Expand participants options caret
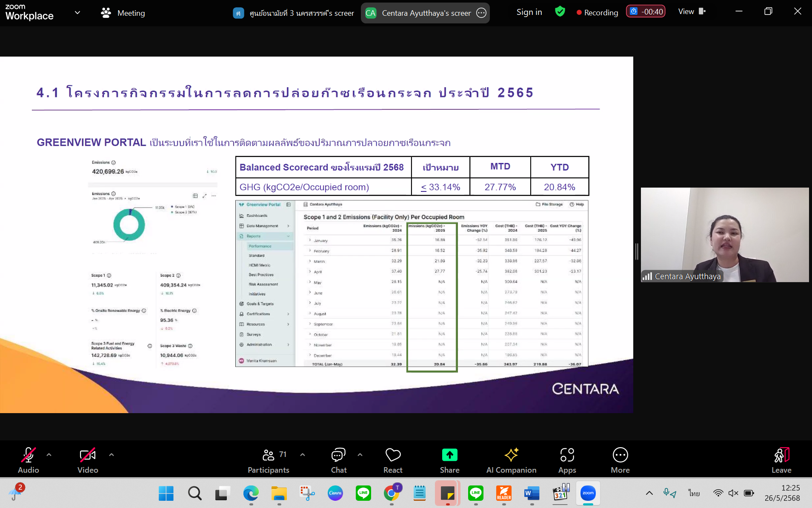 tap(303, 455)
